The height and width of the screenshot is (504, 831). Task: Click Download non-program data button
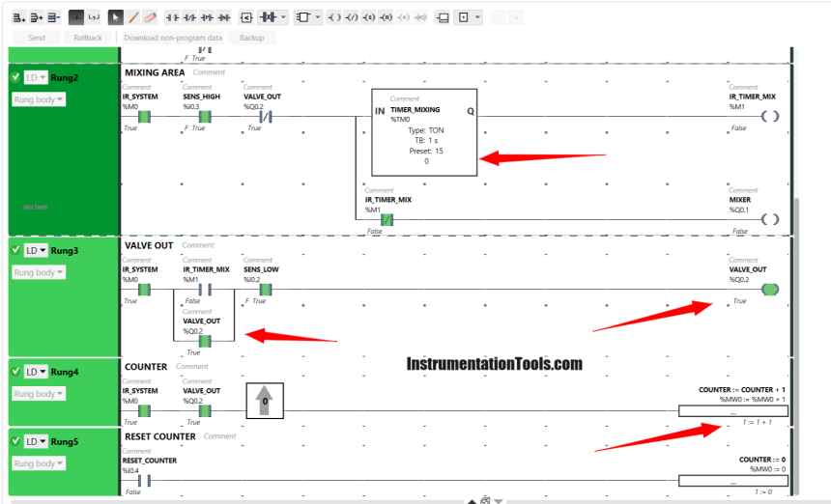[x=173, y=38]
